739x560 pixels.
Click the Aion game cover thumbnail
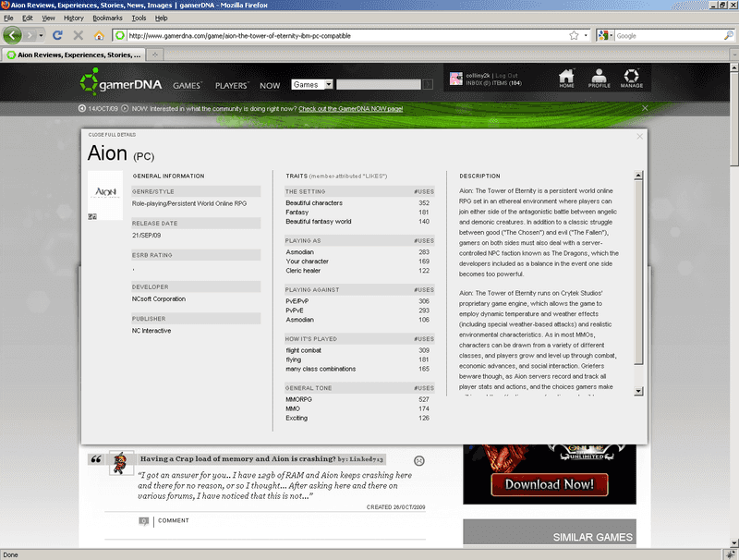tap(104, 195)
